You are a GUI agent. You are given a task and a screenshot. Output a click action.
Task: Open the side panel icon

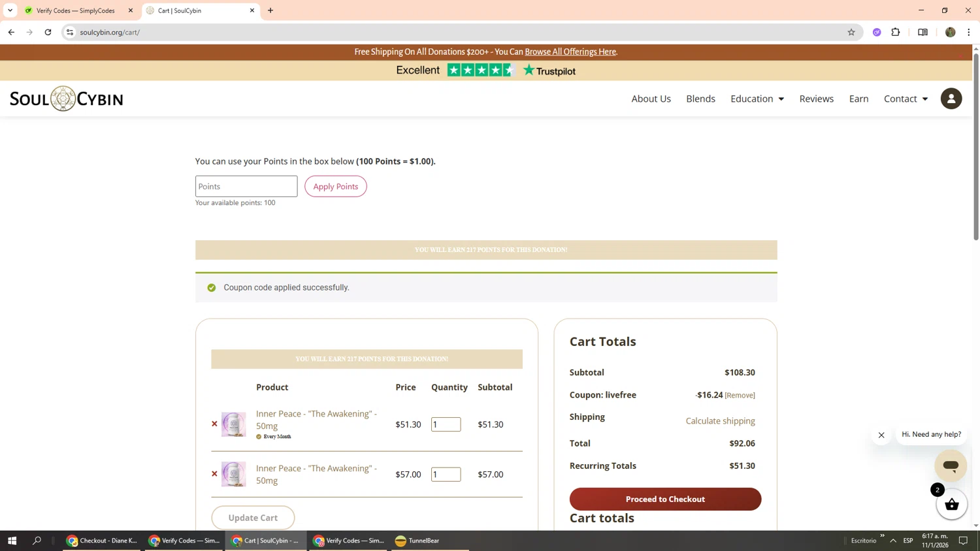pos(923,32)
